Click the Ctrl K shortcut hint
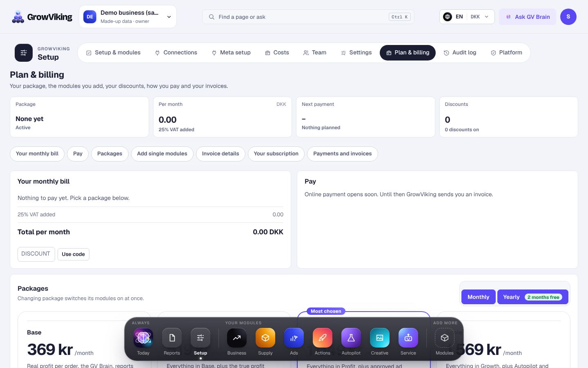 point(400,17)
